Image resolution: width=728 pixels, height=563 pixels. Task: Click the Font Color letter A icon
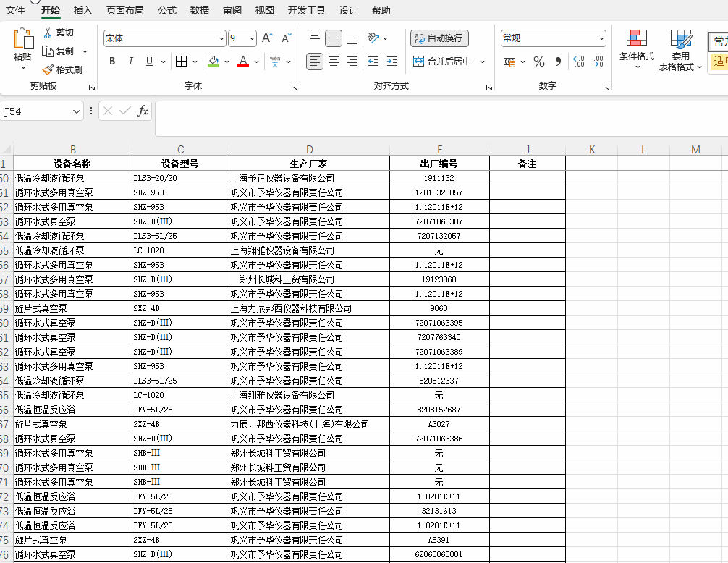[243, 62]
